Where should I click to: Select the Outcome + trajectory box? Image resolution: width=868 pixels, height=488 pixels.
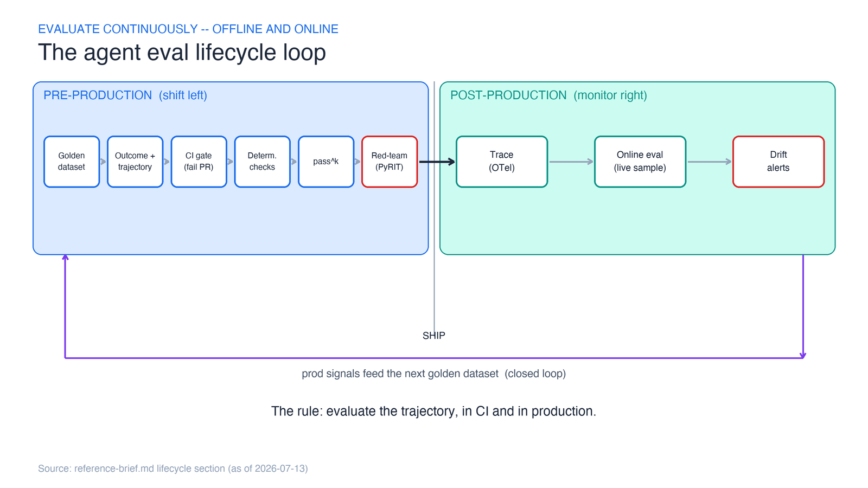point(135,162)
